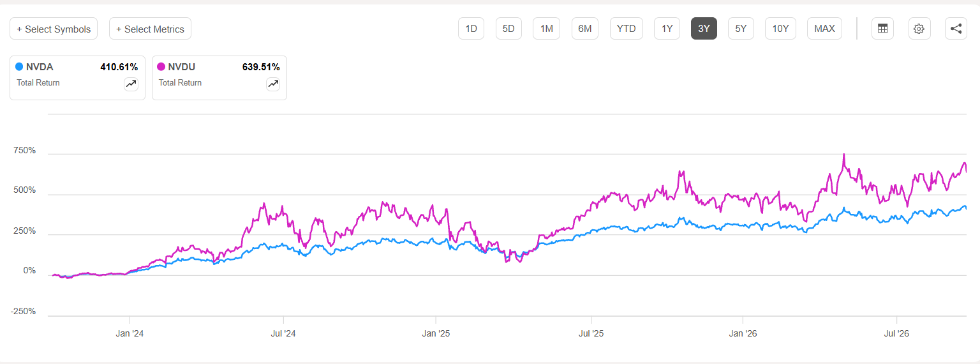Click the 250% y-axis label
980x364 pixels.
[x=25, y=231]
